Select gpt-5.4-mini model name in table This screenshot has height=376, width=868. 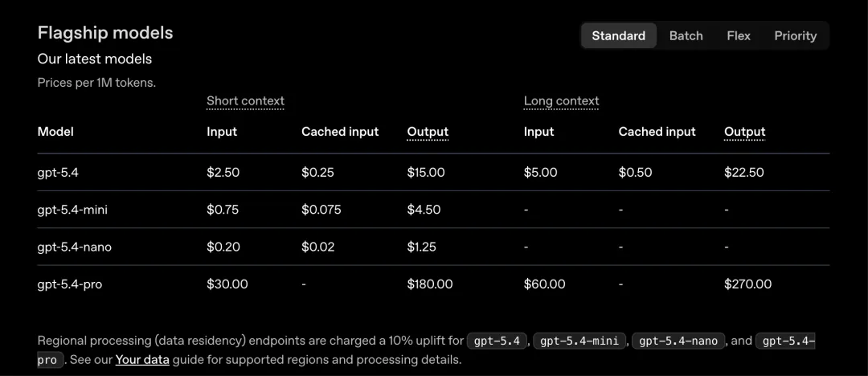coord(72,210)
